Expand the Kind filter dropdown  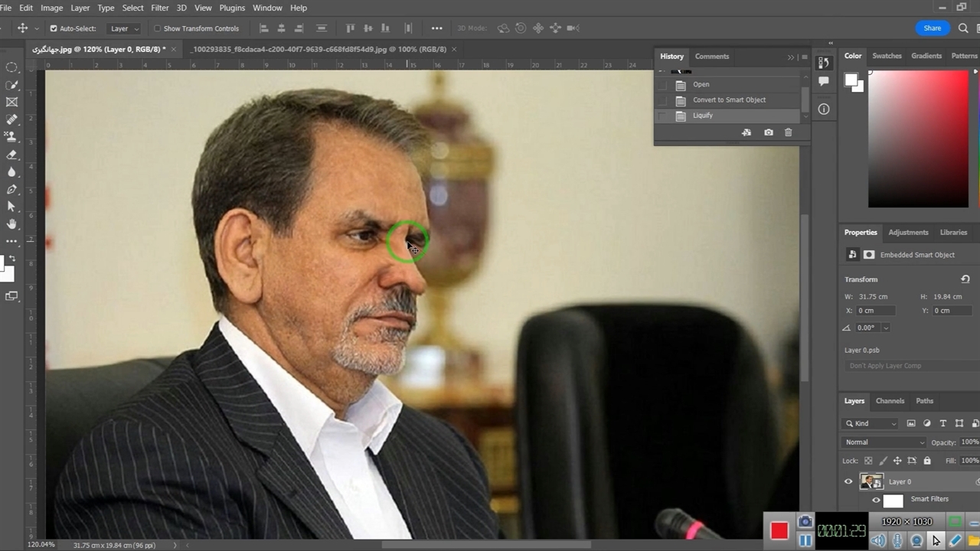pyautogui.click(x=871, y=423)
